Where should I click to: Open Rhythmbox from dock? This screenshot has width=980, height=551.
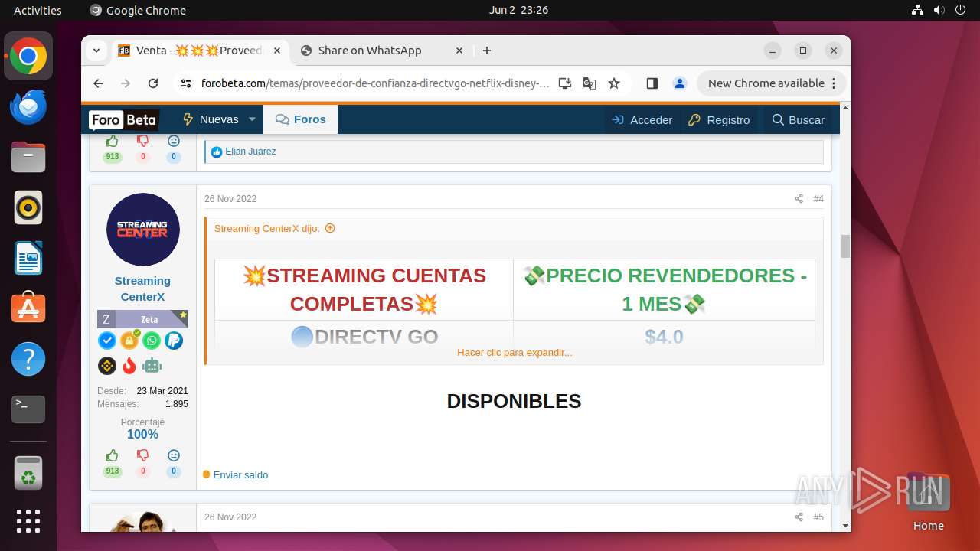(x=28, y=207)
